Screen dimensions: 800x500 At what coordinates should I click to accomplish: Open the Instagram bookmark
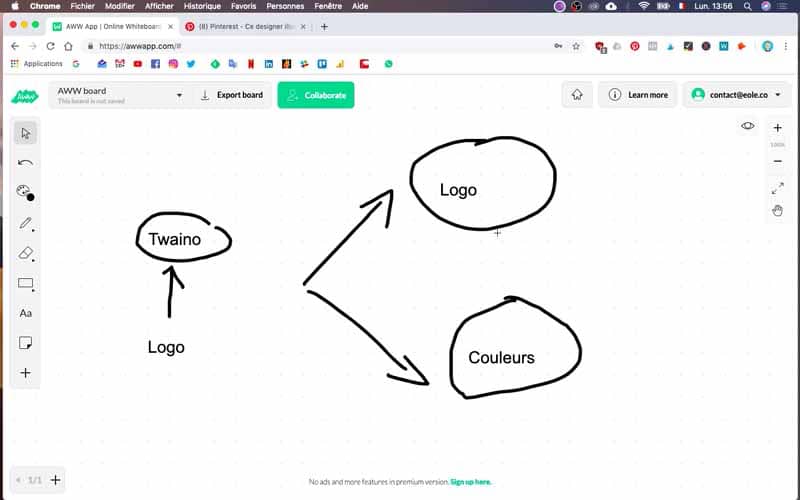pyautogui.click(x=173, y=64)
